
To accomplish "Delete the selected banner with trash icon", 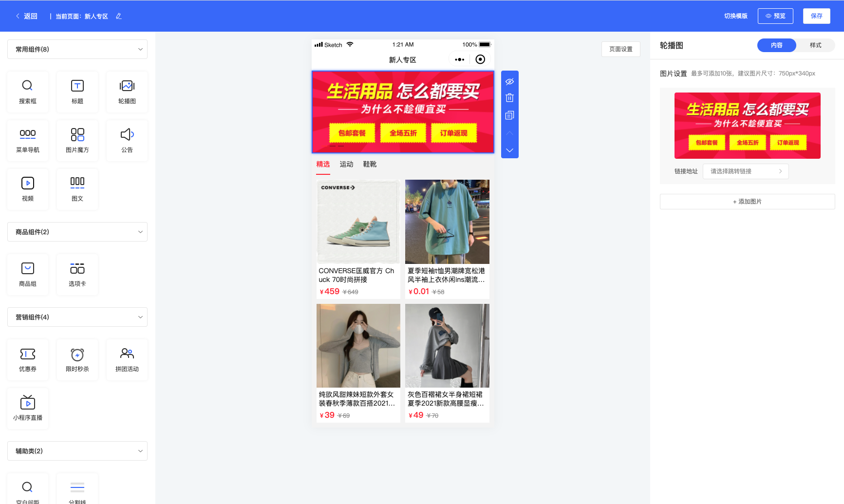I will (x=509, y=98).
